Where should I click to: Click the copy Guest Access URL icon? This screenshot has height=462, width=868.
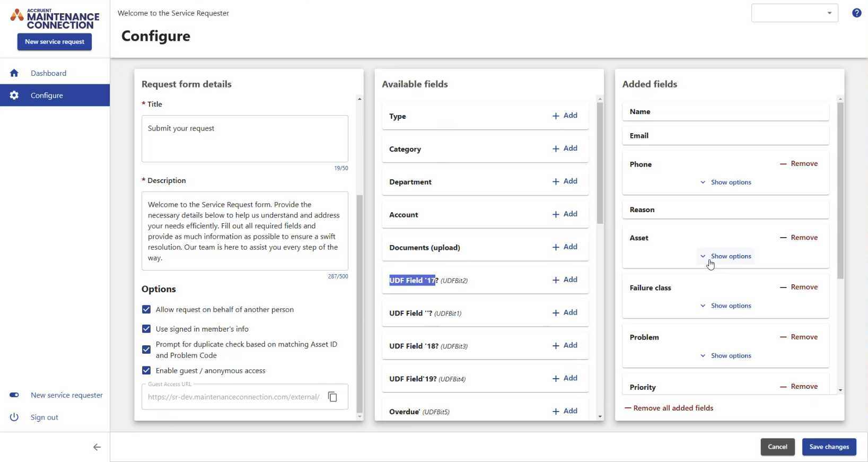pyautogui.click(x=332, y=397)
